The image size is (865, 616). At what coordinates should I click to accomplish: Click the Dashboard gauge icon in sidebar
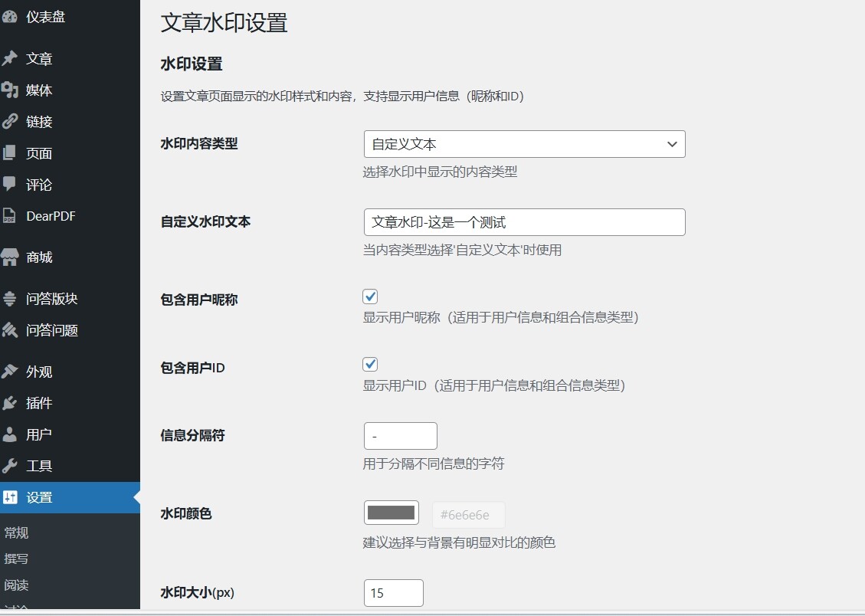10,17
